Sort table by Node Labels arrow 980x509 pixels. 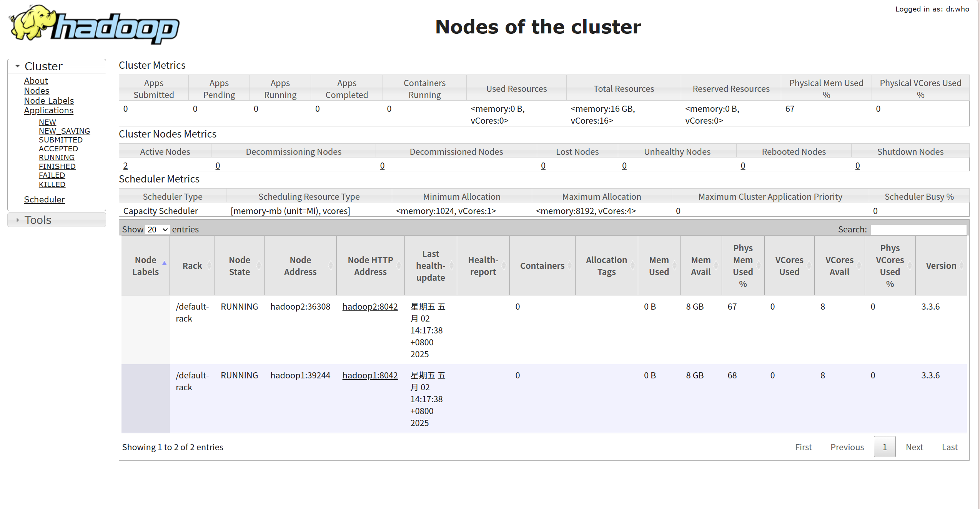[x=164, y=264]
